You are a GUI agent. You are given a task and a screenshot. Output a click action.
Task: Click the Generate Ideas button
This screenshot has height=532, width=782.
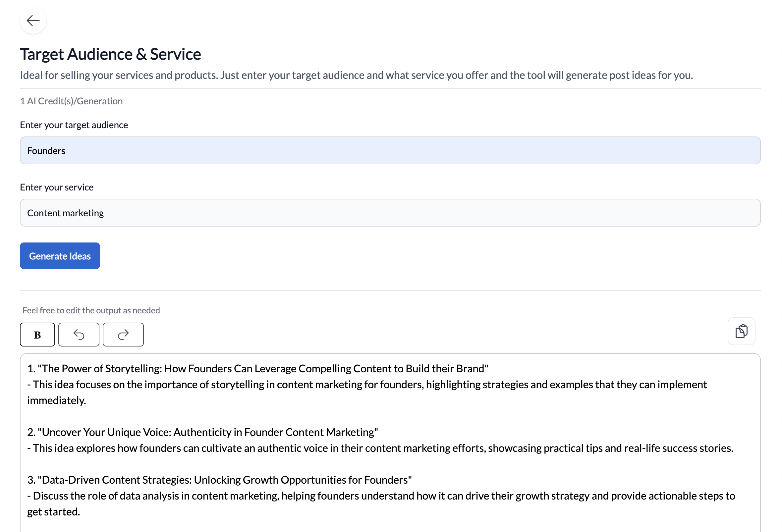(x=60, y=256)
